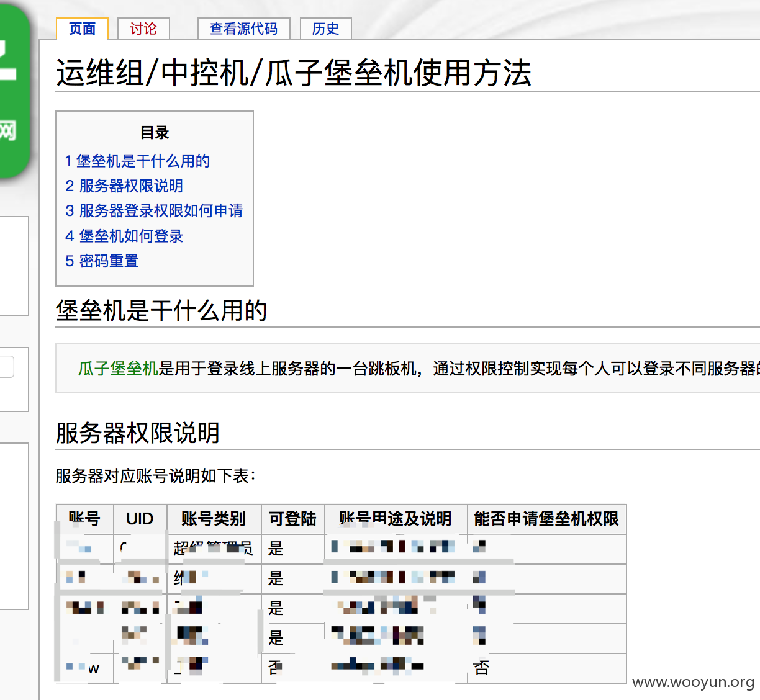This screenshot has width=760, height=700.
Task: Open the 页面 tab
Action: (82, 29)
